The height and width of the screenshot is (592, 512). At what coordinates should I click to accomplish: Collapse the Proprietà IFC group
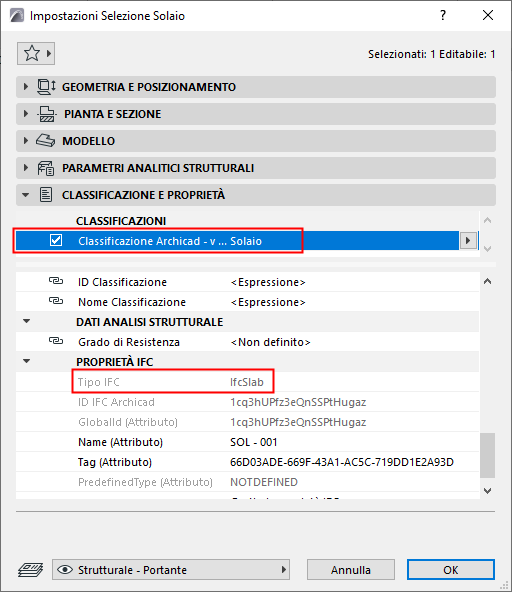tap(26, 361)
